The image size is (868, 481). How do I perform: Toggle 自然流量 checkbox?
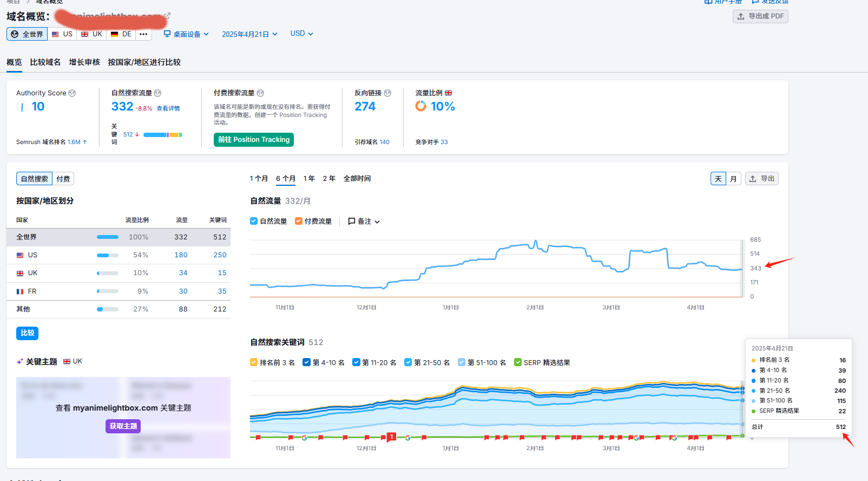click(x=254, y=221)
